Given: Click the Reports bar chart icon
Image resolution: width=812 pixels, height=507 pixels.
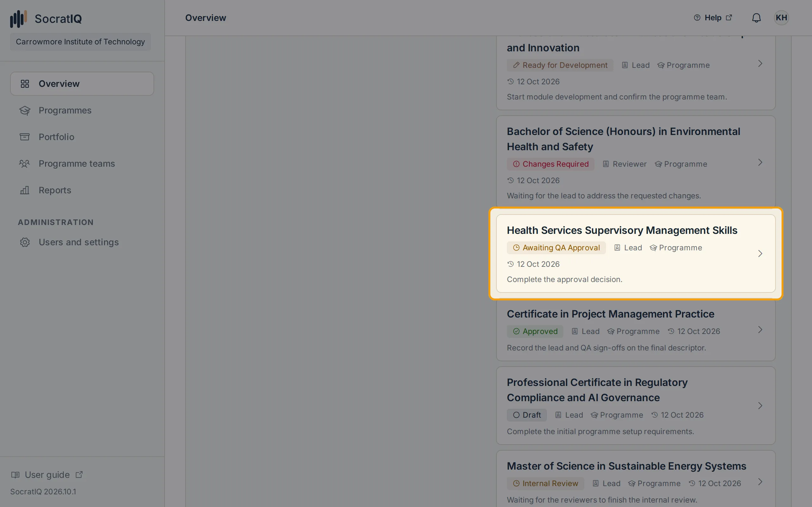Looking at the screenshot, I should [x=25, y=190].
